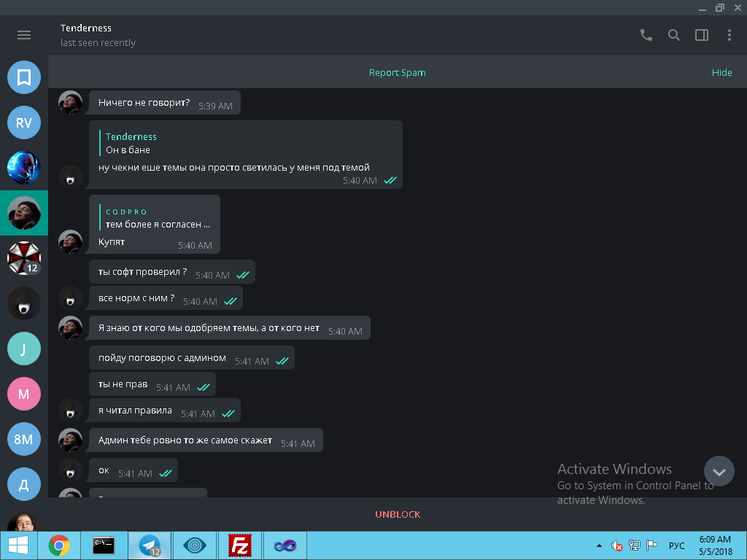
Task: Open the hamburger main menu
Action: [x=24, y=35]
